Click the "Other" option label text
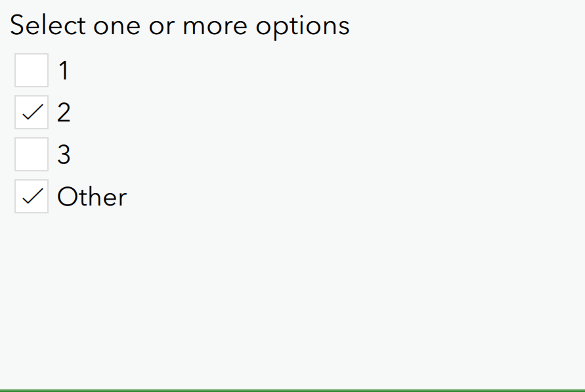Image resolution: width=585 pixels, height=392 pixels. [x=92, y=197]
